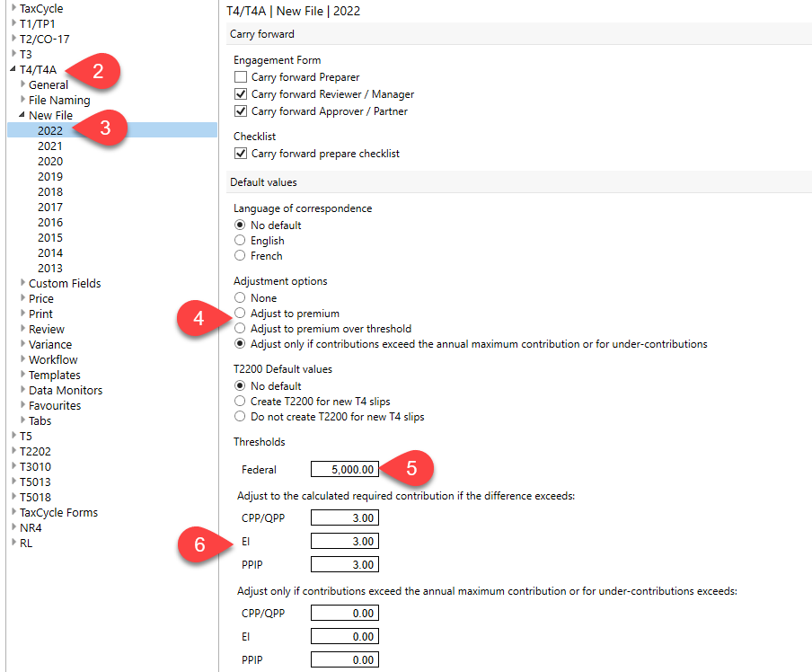
Task: Edit CPP/QPP annual maximum 0.00 field
Action: pyautogui.click(x=345, y=613)
